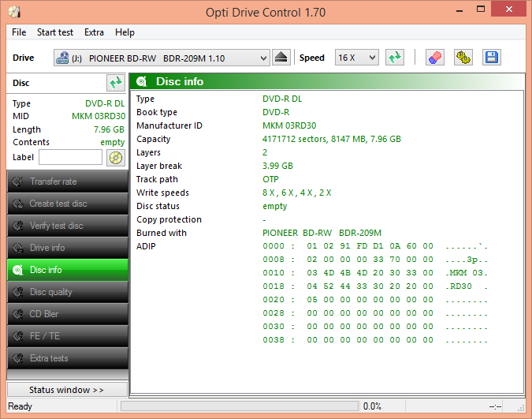
Task: Click the Disc status value empty
Action: tap(274, 206)
